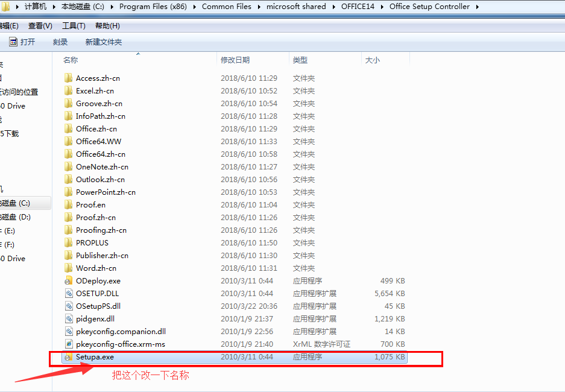This screenshot has width=565, height=392.
Task: Click the PowerPoint.zh-cn folder icon
Action: (x=68, y=192)
